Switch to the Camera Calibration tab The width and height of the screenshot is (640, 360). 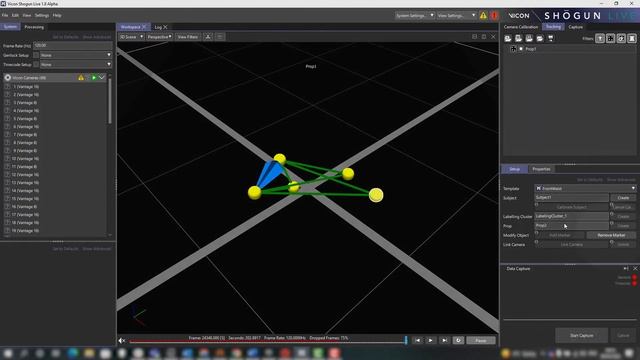[x=521, y=27]
